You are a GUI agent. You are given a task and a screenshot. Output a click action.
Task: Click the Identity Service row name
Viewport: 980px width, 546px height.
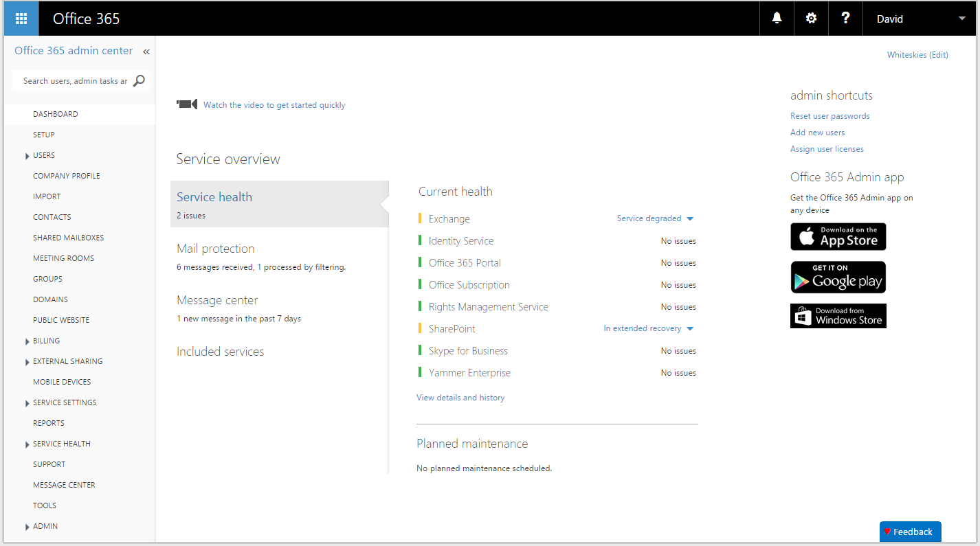pyautogui.click(x=461, y=241)
